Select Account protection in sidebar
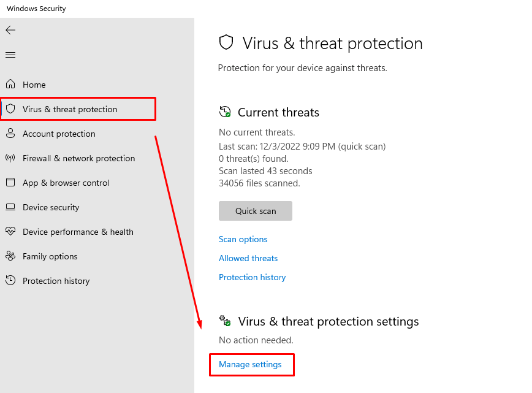 tap(59, 134)
